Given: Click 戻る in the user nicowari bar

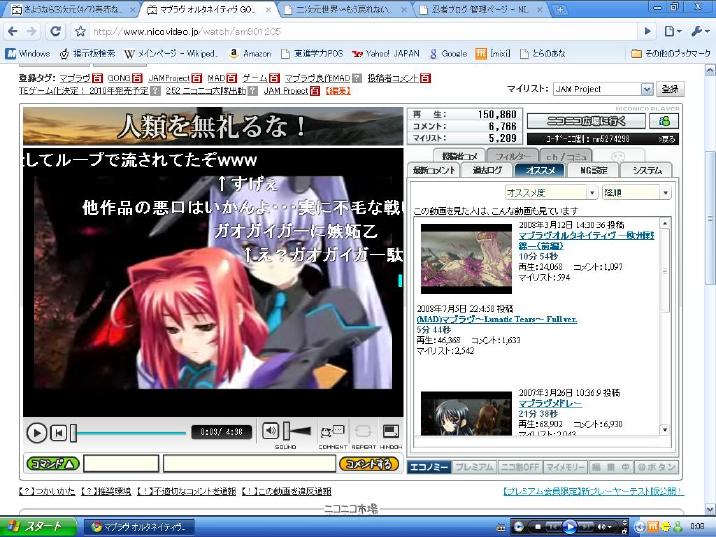Looking at the screenshot, I should pos(668,139).
